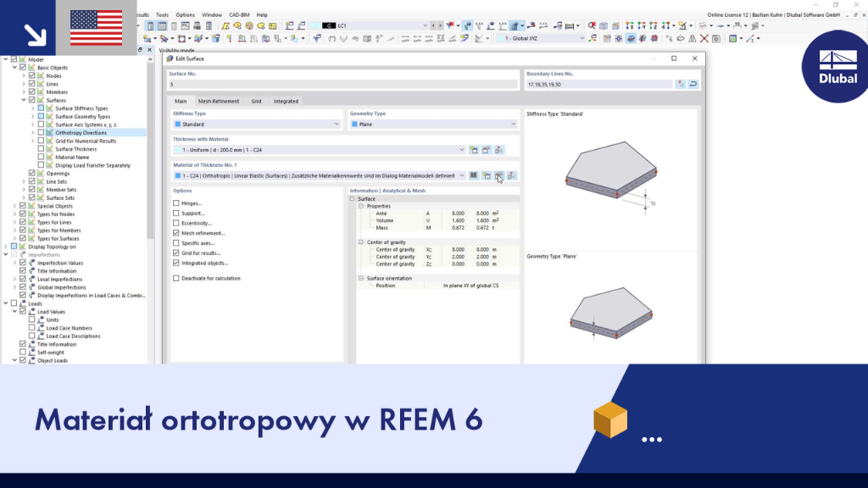
Task: Select Orthotropy Directions tree item
Action: 81,133
